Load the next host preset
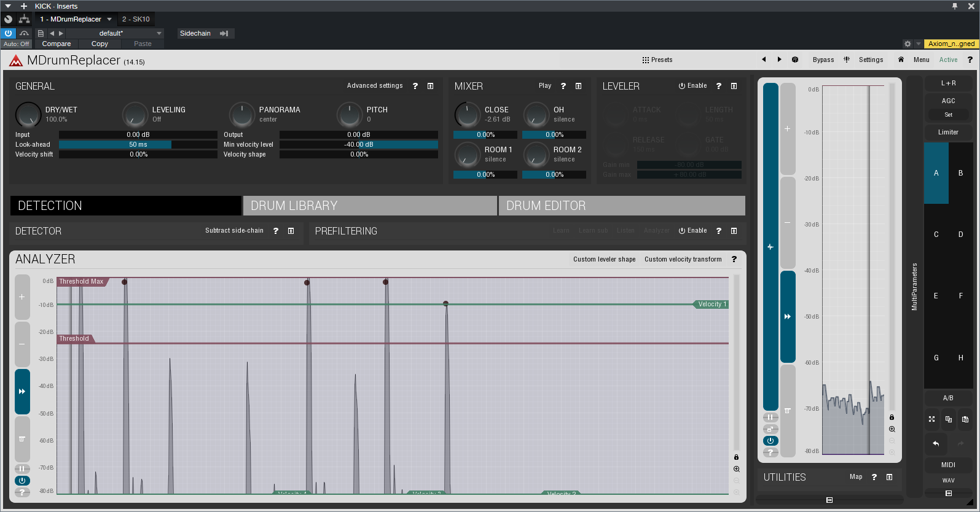 (61, 33)
